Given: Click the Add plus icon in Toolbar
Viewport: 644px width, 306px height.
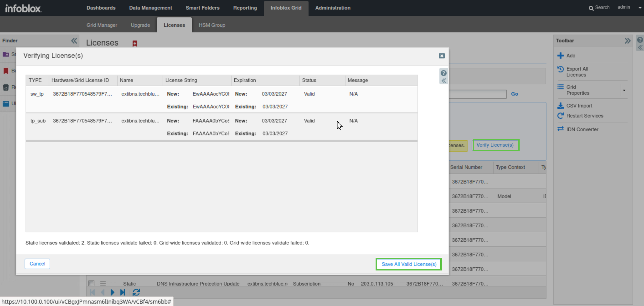Looking at the screenshot, I should 561,56.
